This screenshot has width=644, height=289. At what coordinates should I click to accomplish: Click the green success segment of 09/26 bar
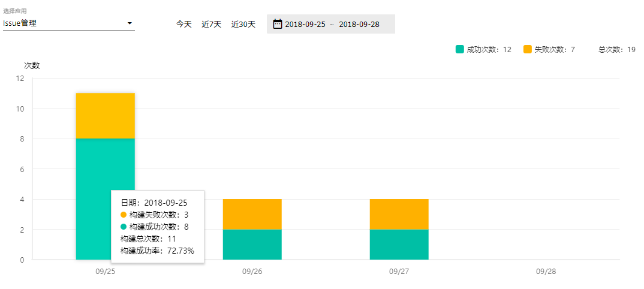[252, 245]
